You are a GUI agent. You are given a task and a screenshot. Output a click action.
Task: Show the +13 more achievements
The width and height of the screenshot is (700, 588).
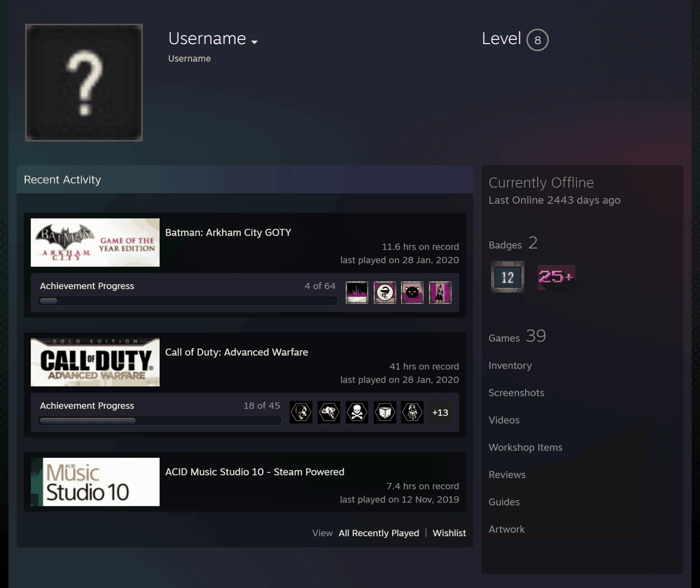point(440,412)
